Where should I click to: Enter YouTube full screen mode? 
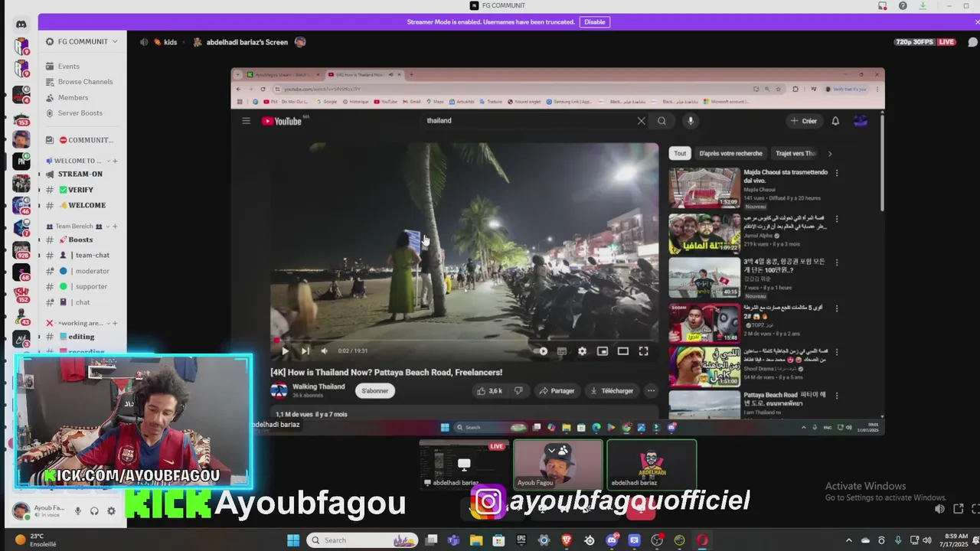[643, 351]
